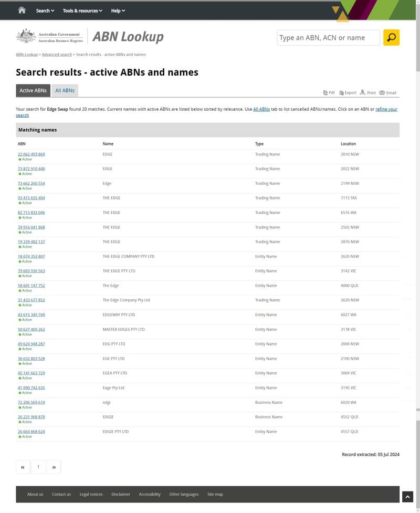Open Contact us in the footer
Screen dimensions: 420x513
[61, 494]
